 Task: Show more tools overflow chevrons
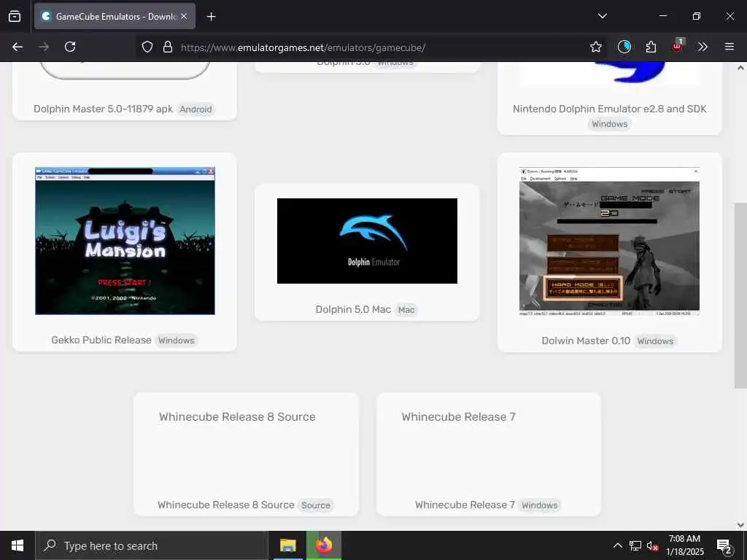tap(703, 47)
